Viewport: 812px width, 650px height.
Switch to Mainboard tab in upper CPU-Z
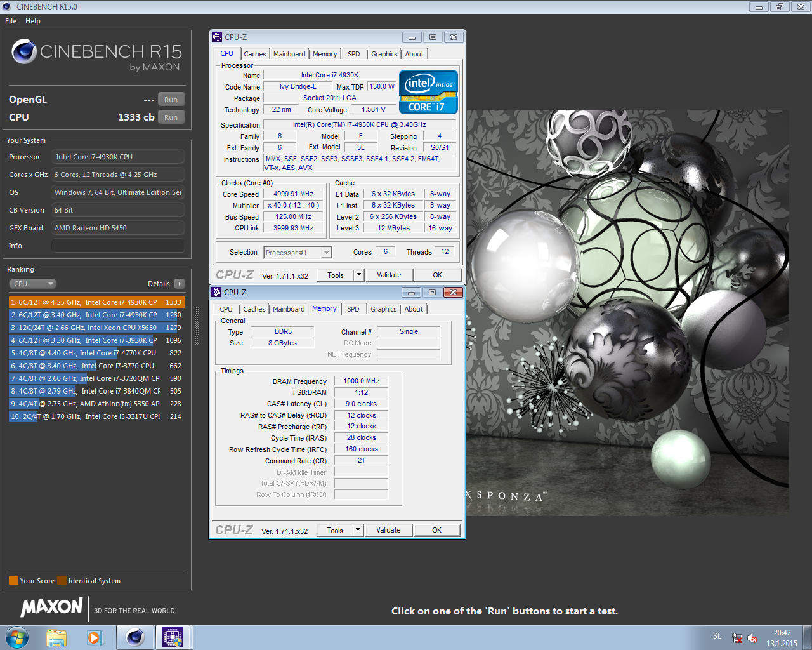tap(289, 55)
